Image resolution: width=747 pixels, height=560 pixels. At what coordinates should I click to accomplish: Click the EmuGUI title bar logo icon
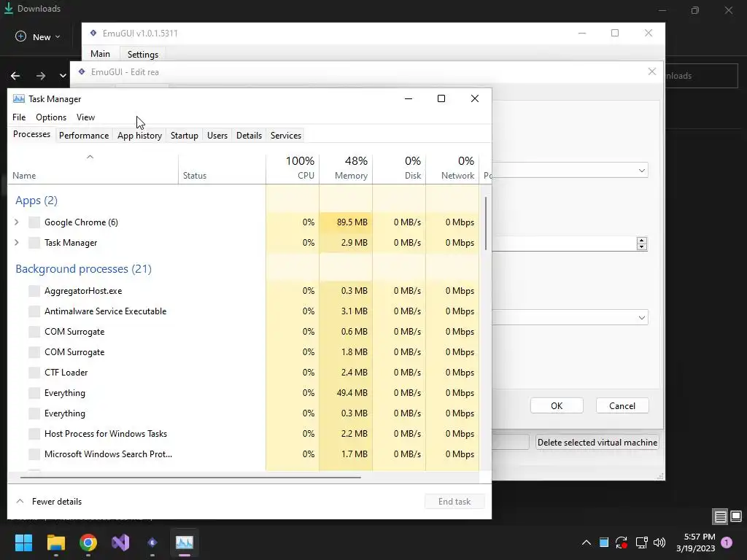[93, 33]
